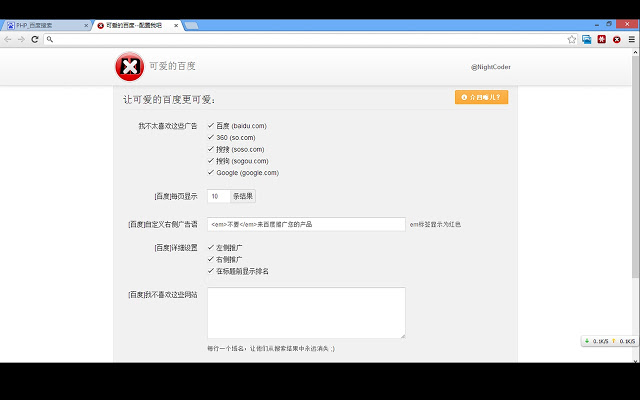640x400 pixels.
Task: Toggle the 360 (so.com) ad checkbox
Action: [x=211, y=138]
